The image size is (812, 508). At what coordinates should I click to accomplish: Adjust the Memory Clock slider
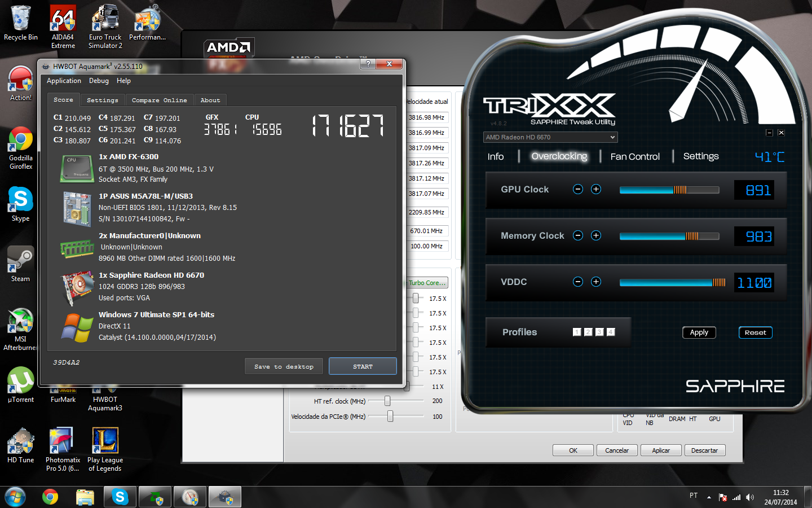669,236
